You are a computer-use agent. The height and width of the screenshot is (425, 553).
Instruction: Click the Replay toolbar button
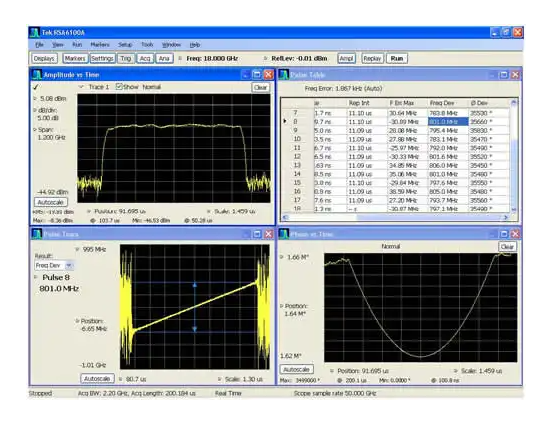(x=372, y=58)
